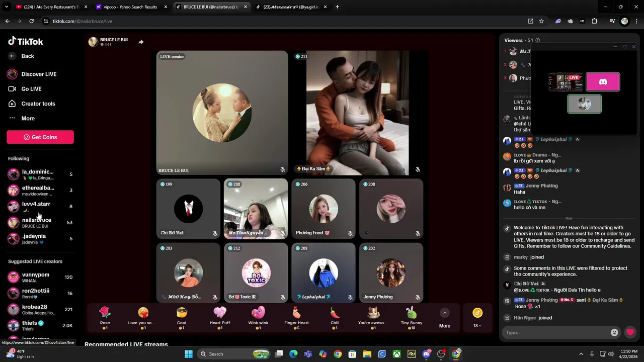
Task: Send the Rose gift
Action: (105, 318)
